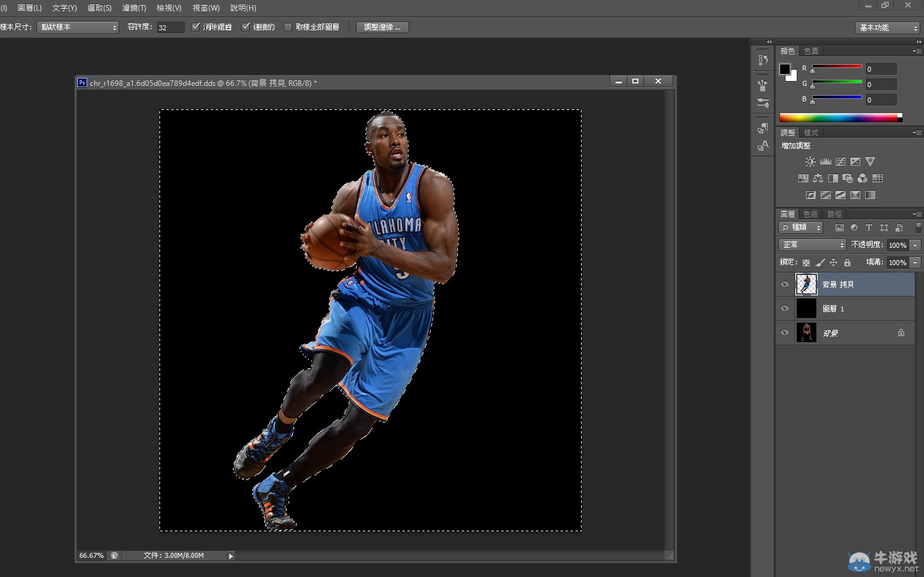Image resolution: width=924 pixels, height=577 pixels.
Task: Open the layer filter type (種類) dropdown
Action: (801, 227)
